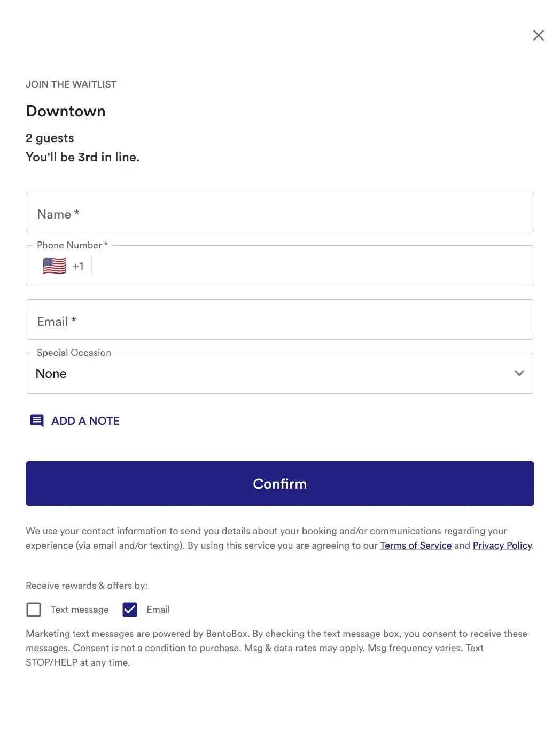Click the Email label beside the checkbox

(158, 610)
